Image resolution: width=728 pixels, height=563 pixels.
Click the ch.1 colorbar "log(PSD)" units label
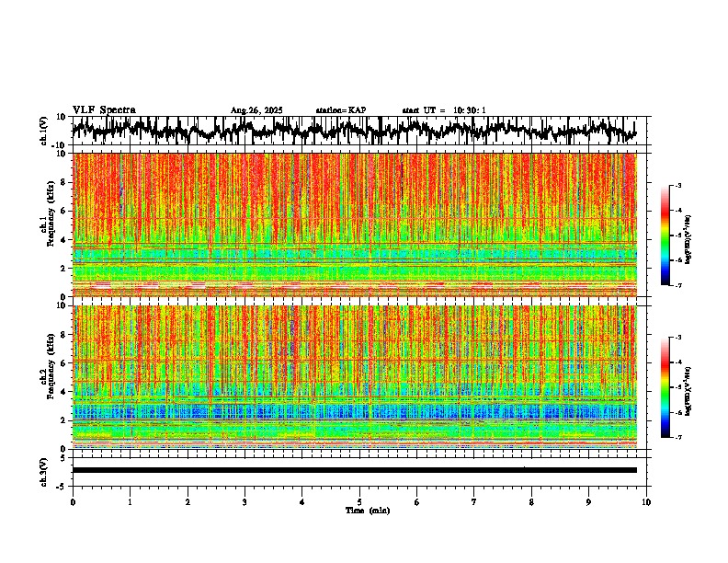[x=688, y=240]
